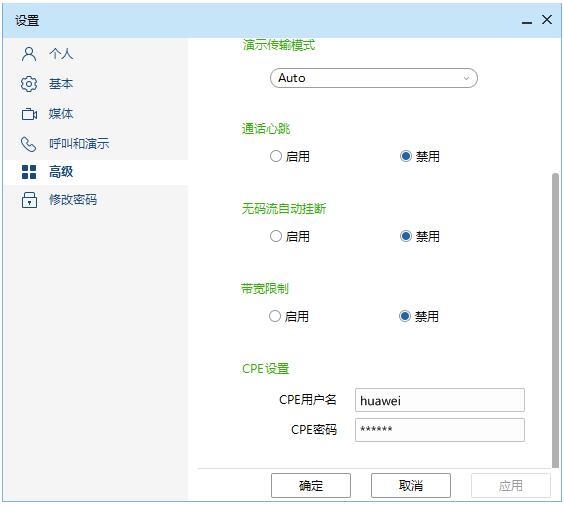Click the 确定 button
Image resolution: width=564 pixels, height=506 pixels.
point(311,486)
